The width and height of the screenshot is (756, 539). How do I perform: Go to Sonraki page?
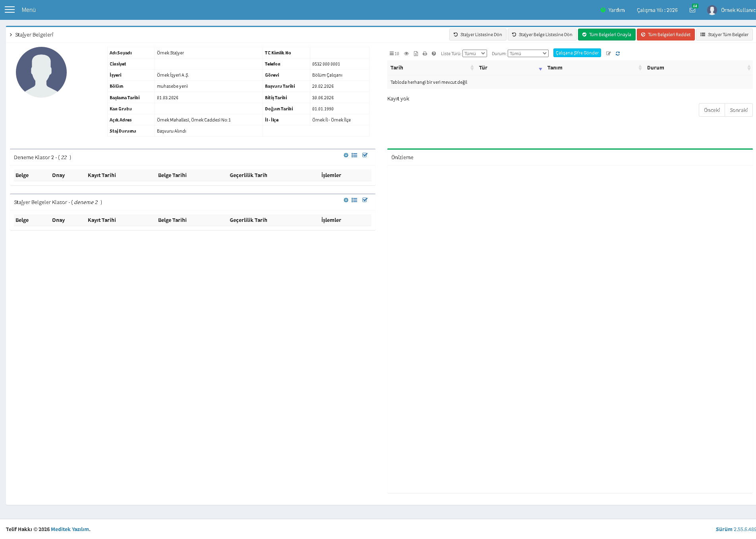click(x=739, y=110)
